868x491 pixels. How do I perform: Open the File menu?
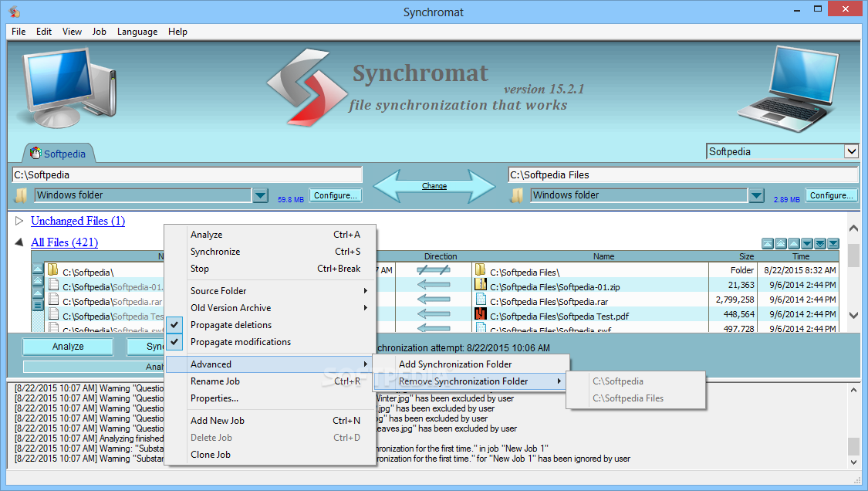(19, 32)
